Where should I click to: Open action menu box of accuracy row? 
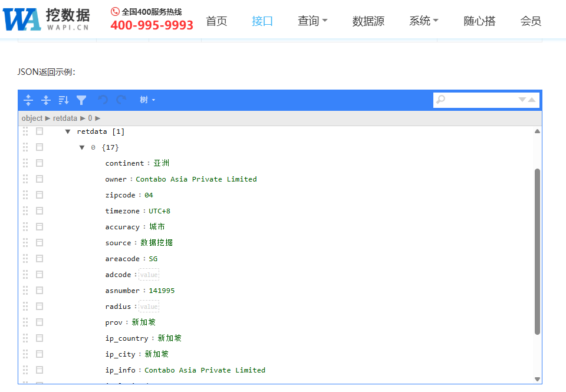coord(40,227)
